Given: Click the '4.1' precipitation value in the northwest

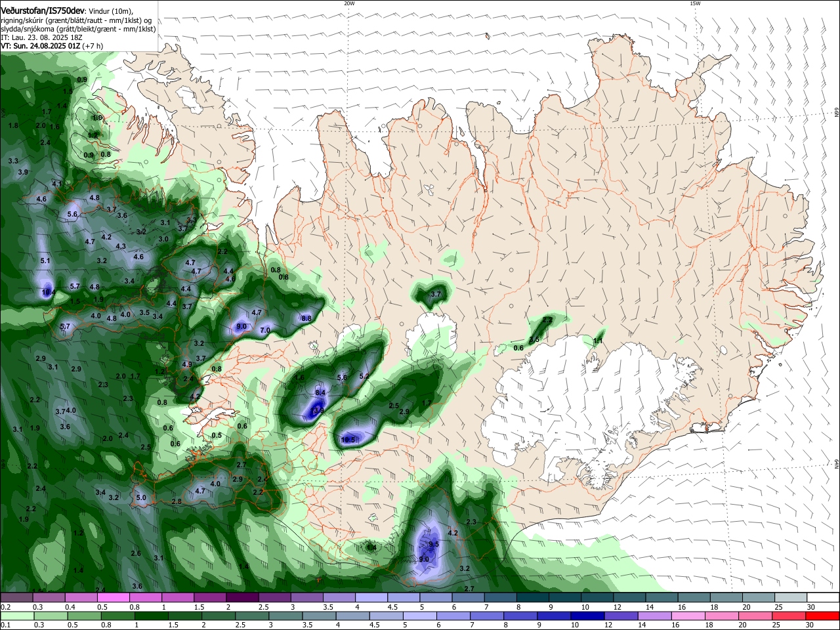Looking at the screenshot, I should point(57,184).
